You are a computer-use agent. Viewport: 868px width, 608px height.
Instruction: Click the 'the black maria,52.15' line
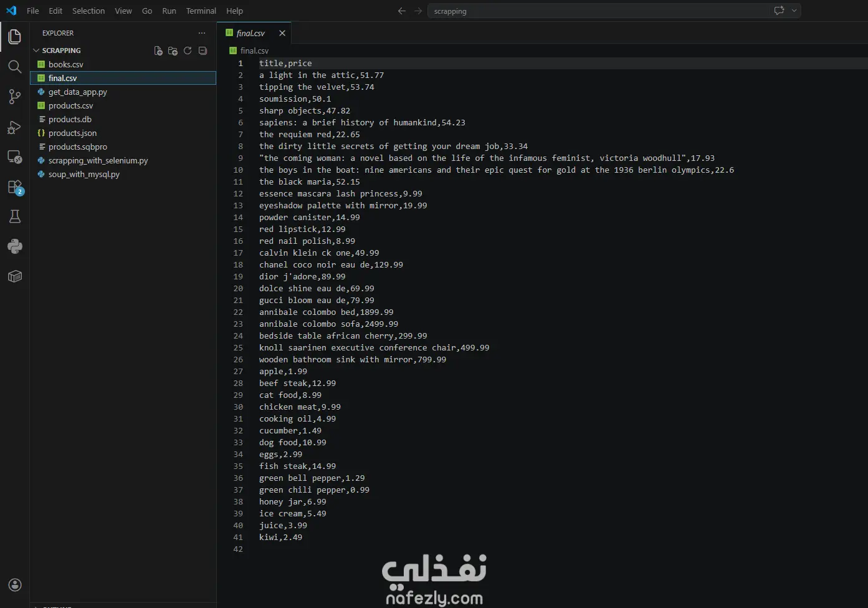tap(310, 181)
